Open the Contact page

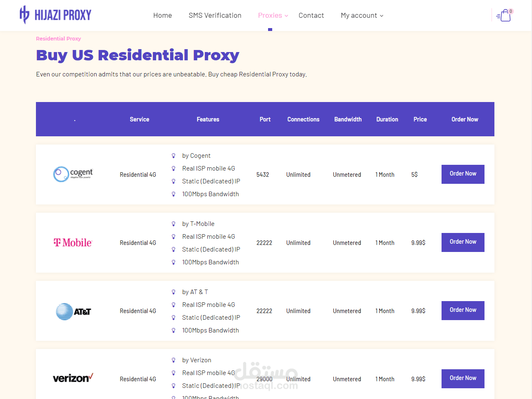[311, 15]
